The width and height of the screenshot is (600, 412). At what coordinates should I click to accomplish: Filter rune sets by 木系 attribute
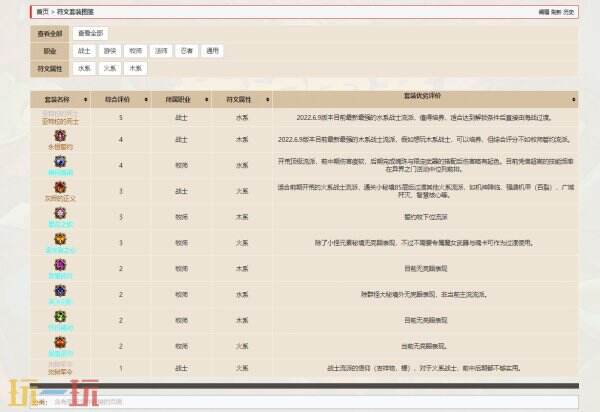135,68
